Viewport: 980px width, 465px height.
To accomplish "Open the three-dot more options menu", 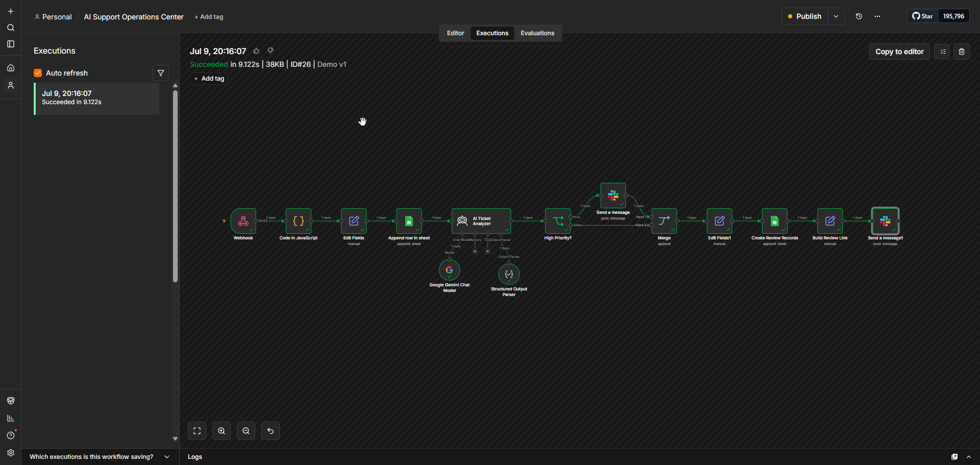I will (877, 16).
